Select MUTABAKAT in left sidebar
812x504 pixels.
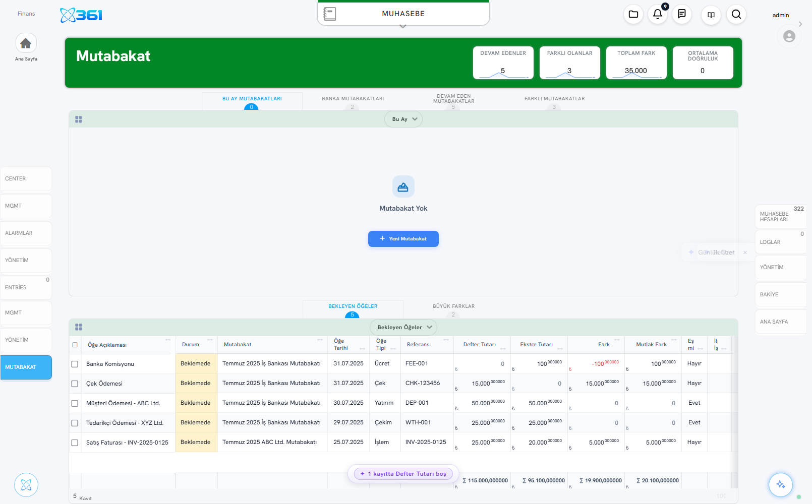point(26,367)
